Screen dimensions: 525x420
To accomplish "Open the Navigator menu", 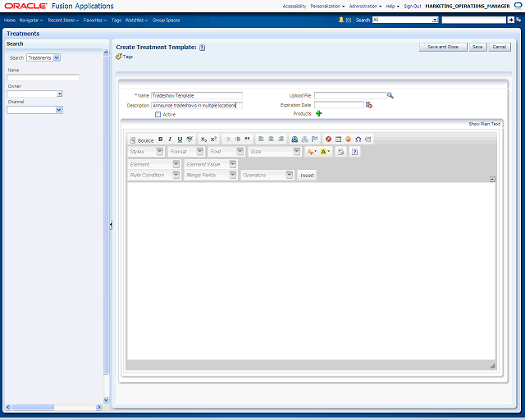I will coord(31,20).
